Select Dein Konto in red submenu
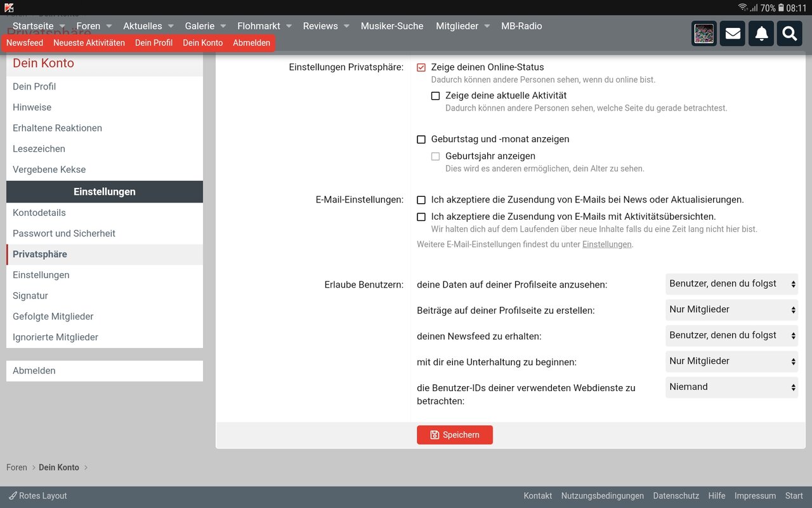Viewport: 812px width, 508px height. tap(203, 43)
